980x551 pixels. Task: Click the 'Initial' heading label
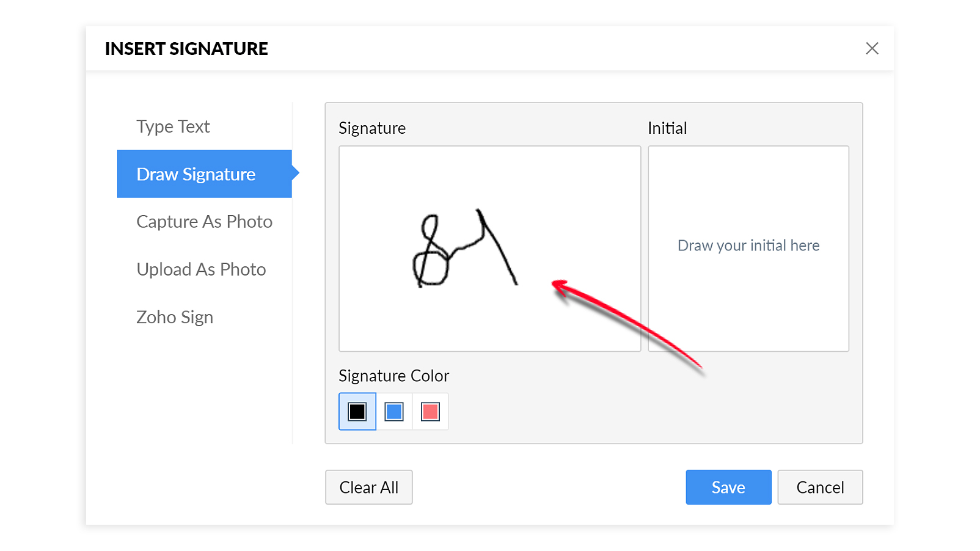tap(667, 128)
